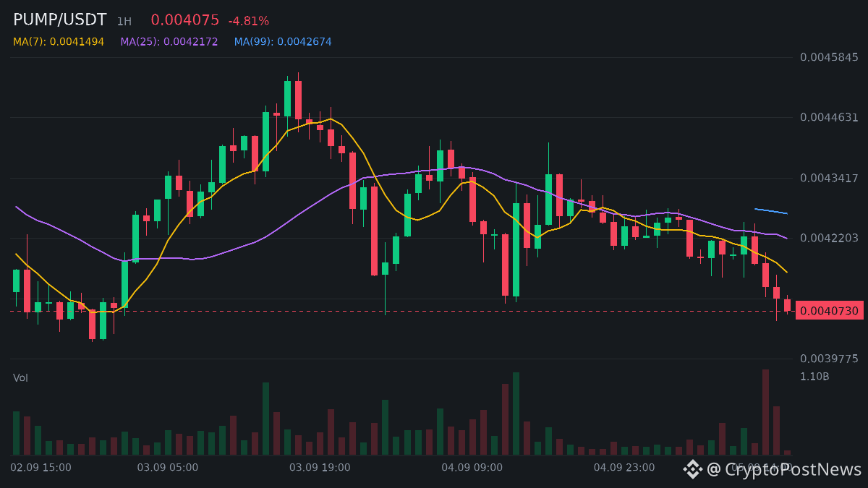Click the 0.0045845 price axis label
This screenshot has height=488, width=868.
pyautogui.click(x=829, y=57)
